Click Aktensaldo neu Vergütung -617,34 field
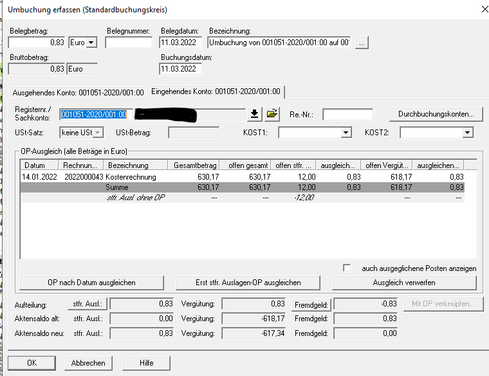Viewport: 489px width, 376px height. (x=254, y=333)
